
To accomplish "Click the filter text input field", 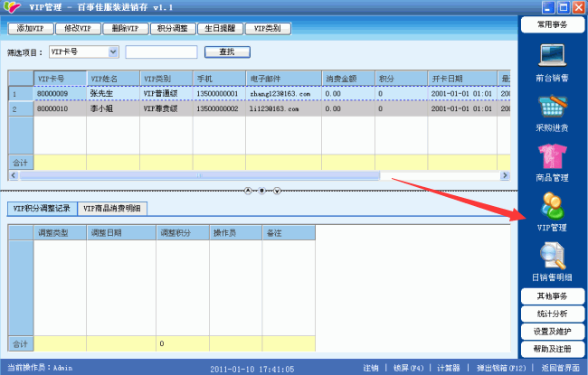I will (161, 52).
